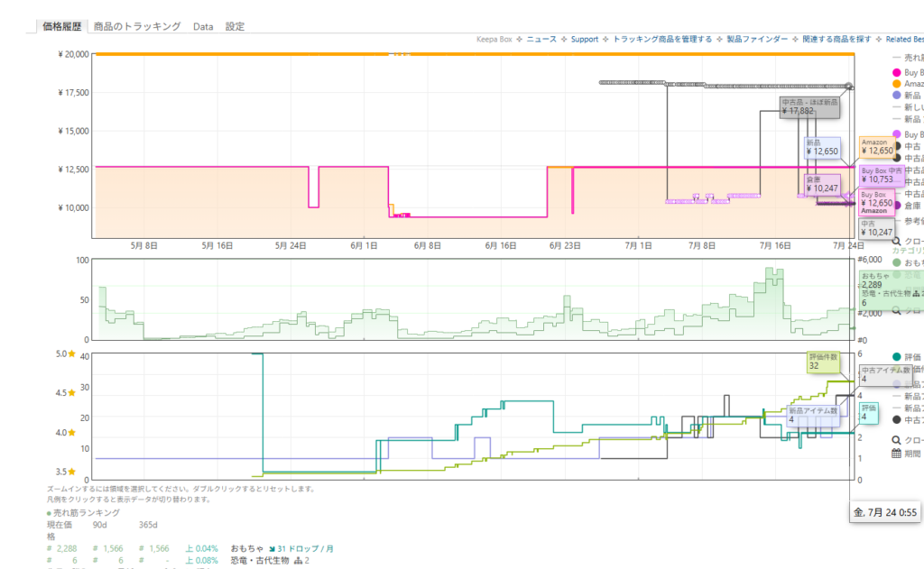Click the 売れ筋ランキング heading
Image resolution: width=924 pixels, height=569 pixels.
click(x=87, y=513)
